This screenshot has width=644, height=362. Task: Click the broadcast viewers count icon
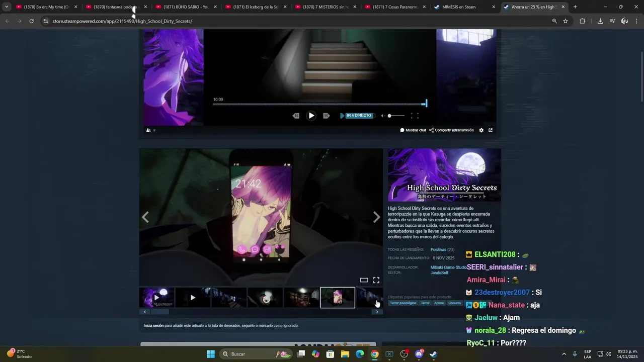click(148, 130)
